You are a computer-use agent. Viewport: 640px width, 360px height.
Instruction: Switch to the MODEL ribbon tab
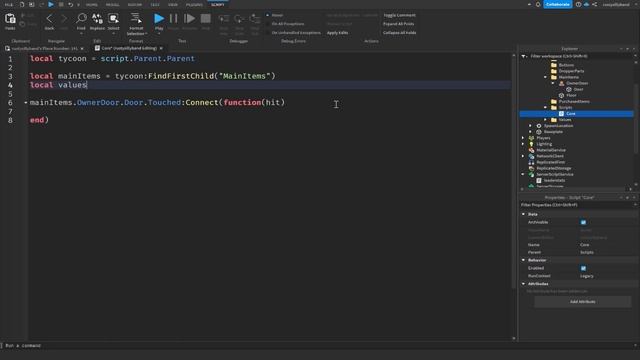pyautogui.click(x=113, y=4)
